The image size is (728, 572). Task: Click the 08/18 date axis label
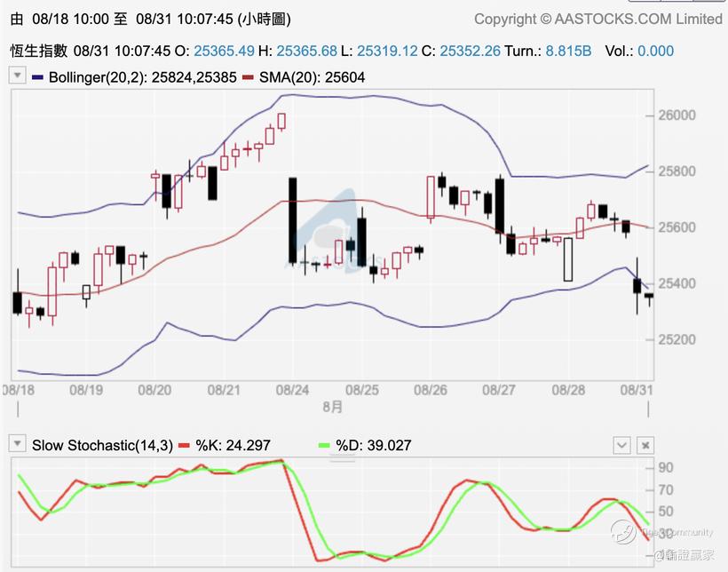point(19,389)
